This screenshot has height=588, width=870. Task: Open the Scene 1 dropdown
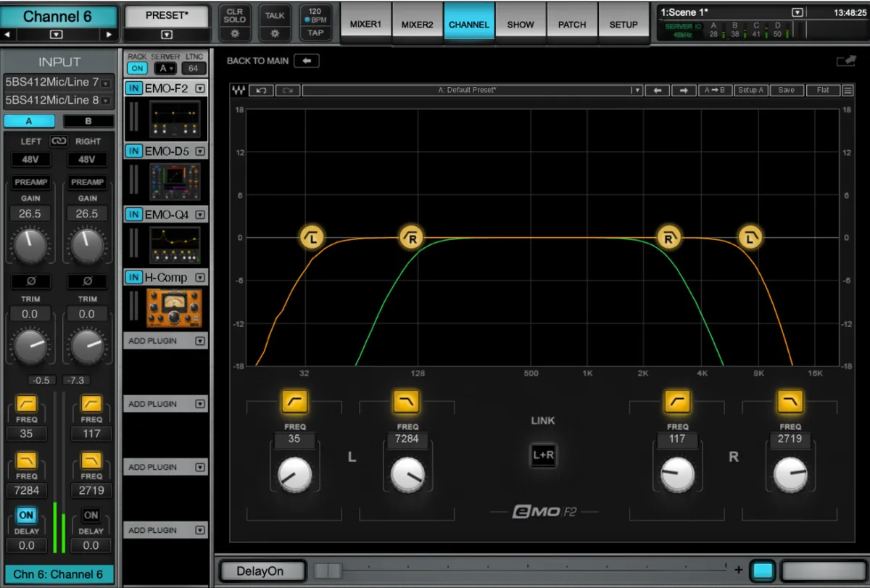pyautogui.click(x=798, y=12)
